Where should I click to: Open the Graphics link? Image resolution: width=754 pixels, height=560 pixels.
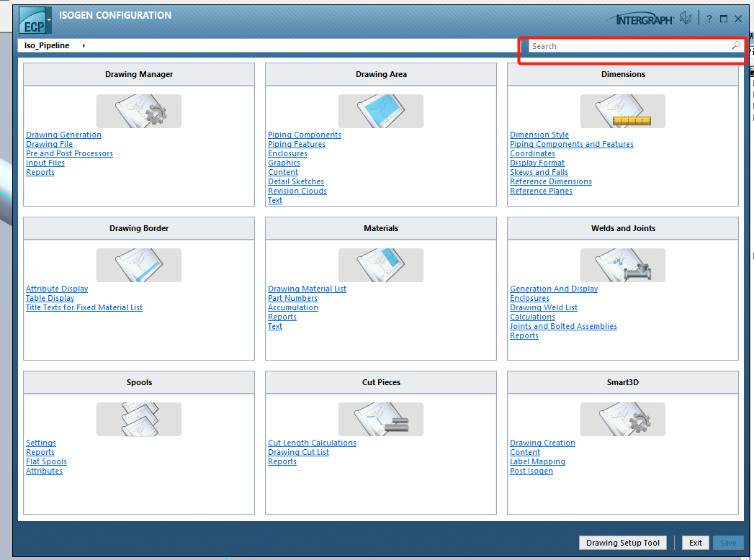click(x=284, y=163)
